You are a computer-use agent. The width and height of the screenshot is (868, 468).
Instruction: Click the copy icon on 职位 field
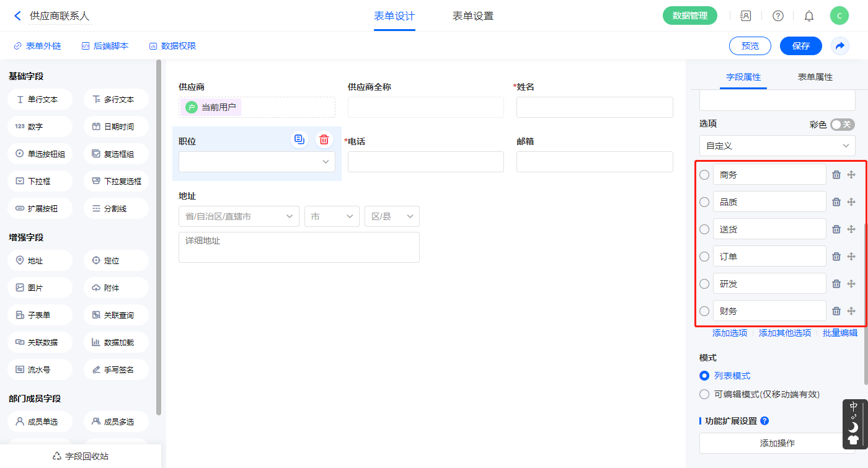coord(299,139)
